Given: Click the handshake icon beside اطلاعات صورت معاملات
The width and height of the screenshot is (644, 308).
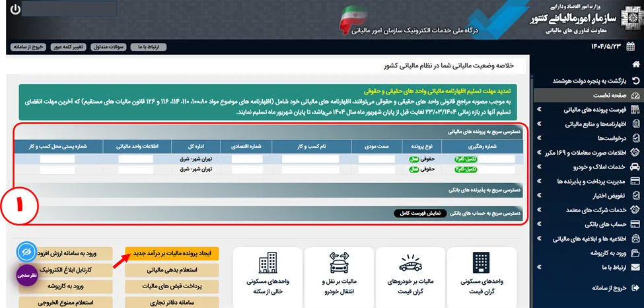Looking at the screenshot, I should click(x=635, y=153).
